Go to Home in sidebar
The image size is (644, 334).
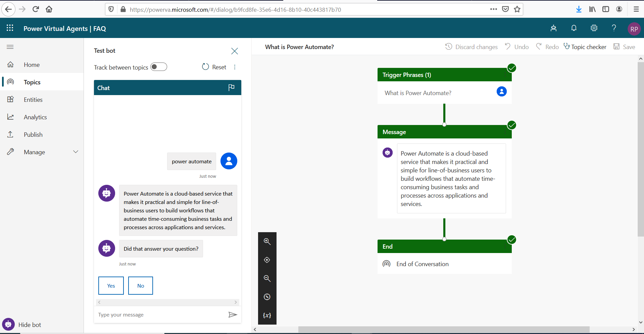pos(42,65)
